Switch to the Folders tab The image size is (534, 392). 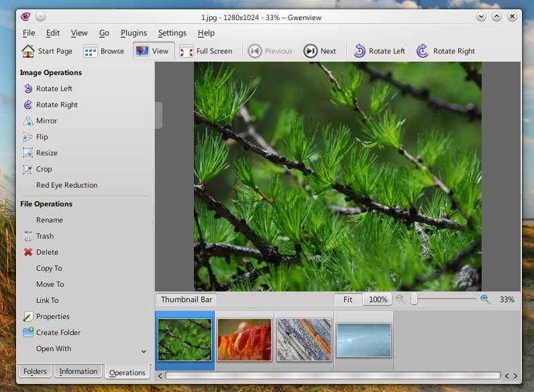[35, 371]
